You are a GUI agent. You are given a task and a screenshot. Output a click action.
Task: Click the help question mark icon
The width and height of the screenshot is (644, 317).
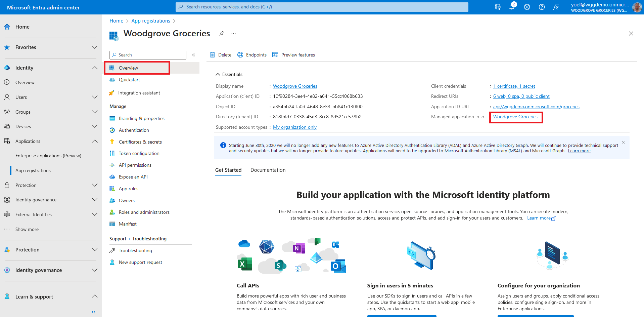tap(542, 7)
